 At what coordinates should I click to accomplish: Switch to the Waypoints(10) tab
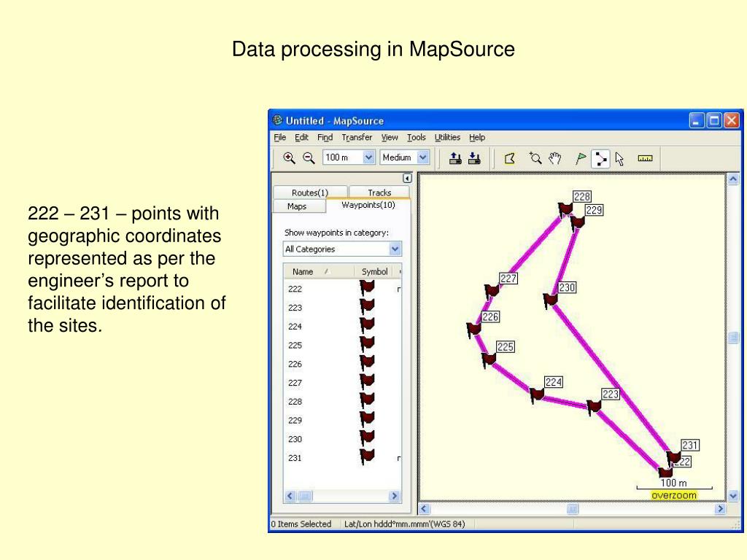(368, 205)
